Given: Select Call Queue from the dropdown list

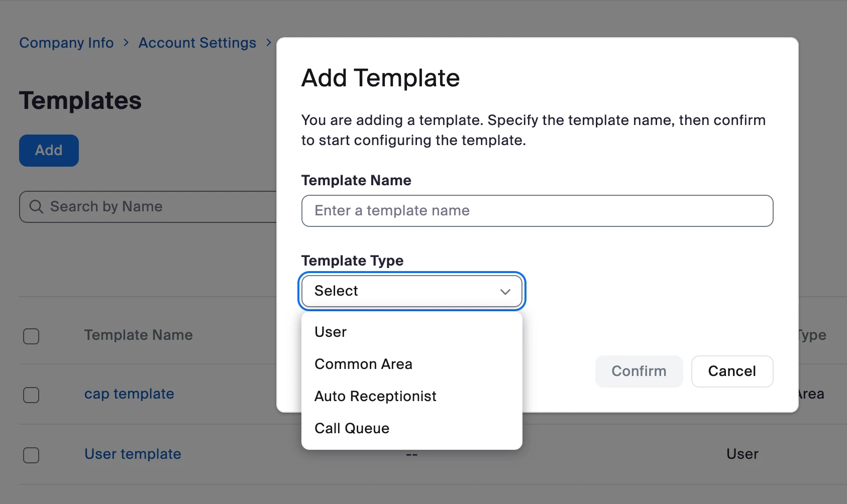Looking at the screenshot, I should click(352, 428).
